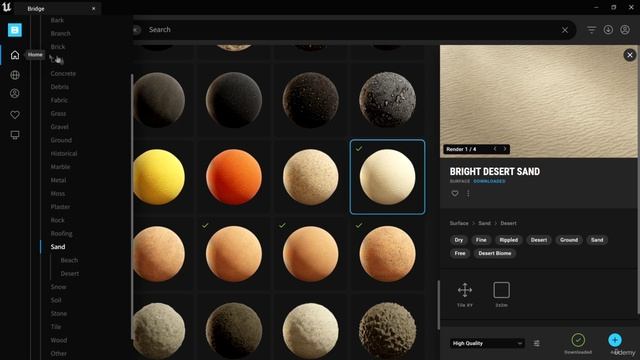This screenshot has height=360, width=640.
Task: Click the Fine tag
Action: pos(481,240)
